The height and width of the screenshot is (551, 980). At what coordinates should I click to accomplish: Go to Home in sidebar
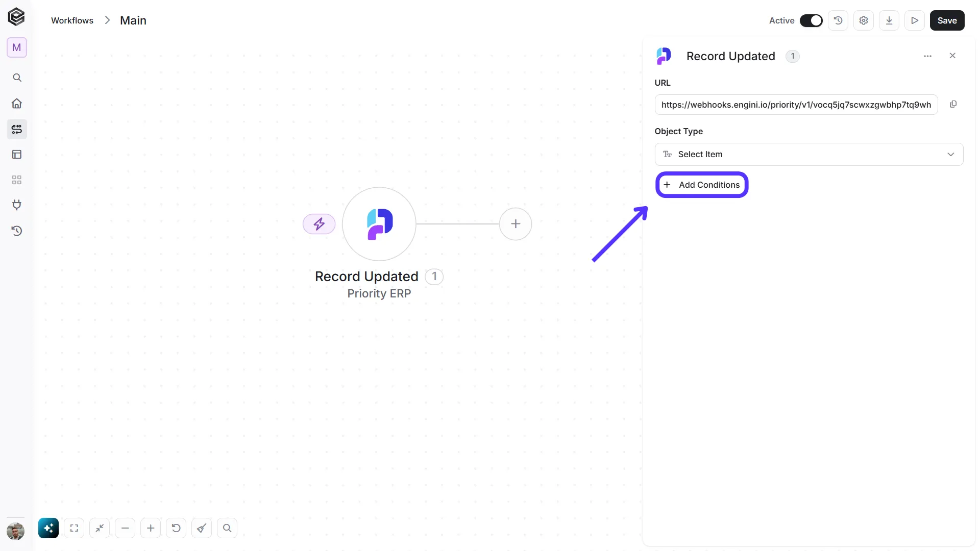17,103
